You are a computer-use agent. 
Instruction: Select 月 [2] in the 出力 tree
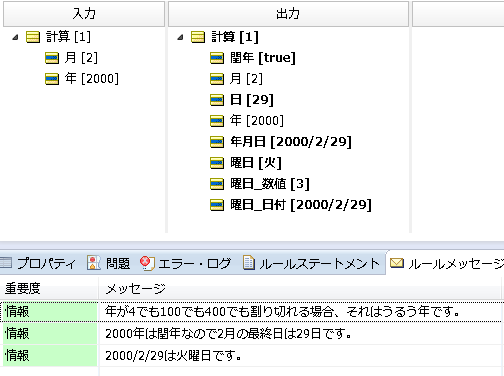pyautogui.click(x=246, y=79)
